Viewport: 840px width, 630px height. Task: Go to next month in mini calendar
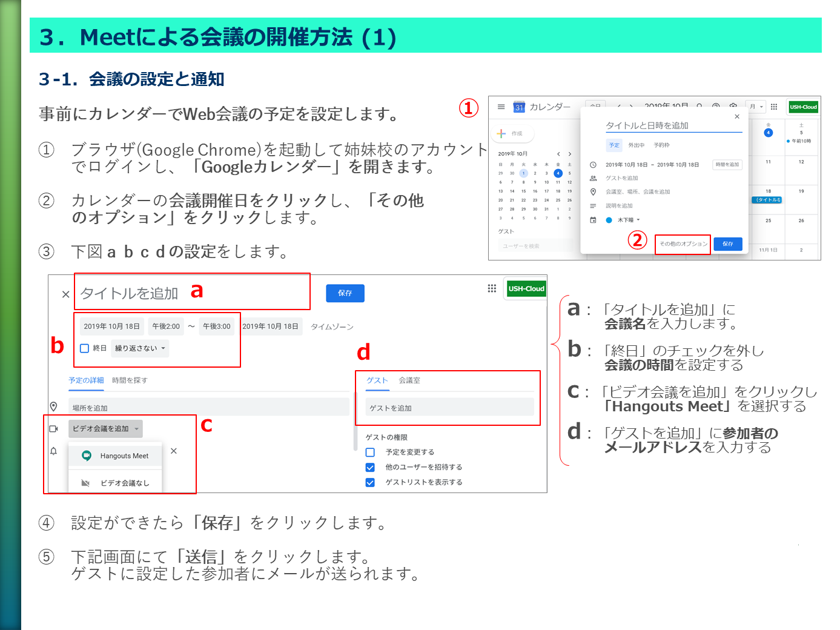(x=569, y=154)
